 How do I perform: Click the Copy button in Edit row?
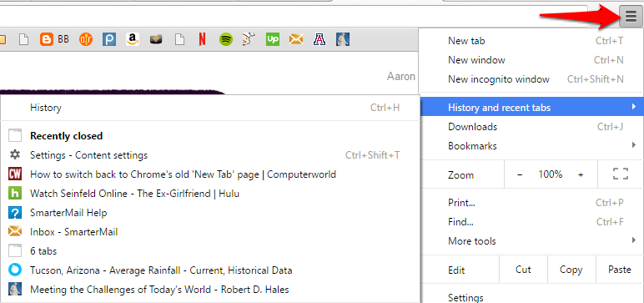571,270
